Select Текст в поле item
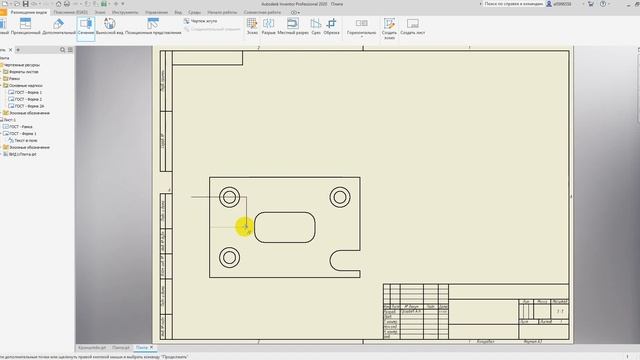 (23, 140)
